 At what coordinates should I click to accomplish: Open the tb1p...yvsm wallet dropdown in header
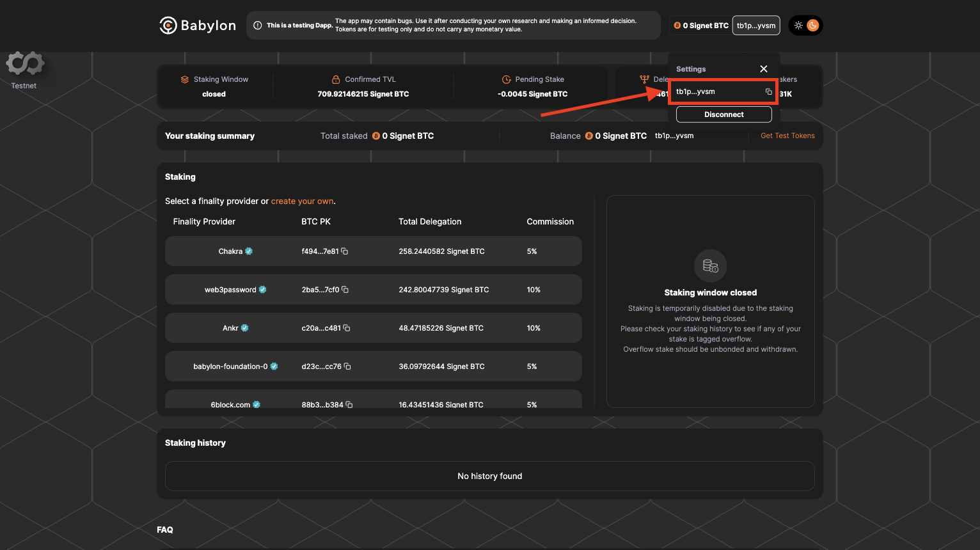[x=755, y=25]
